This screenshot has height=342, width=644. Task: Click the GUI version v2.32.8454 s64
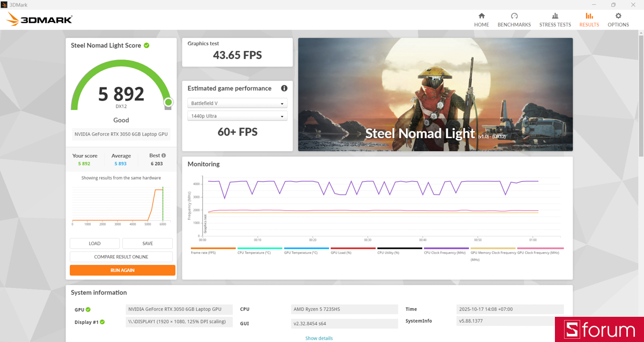pos(344,323)
